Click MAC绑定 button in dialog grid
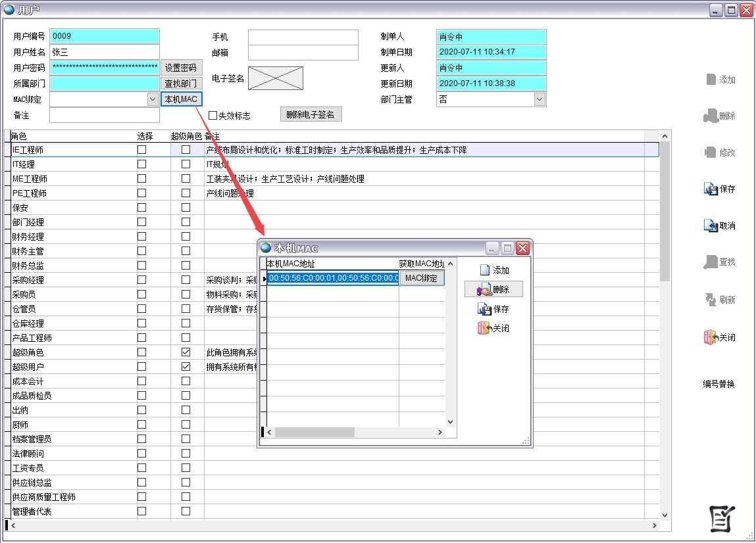This screenshot has width=756, height=543. coord(421,278)
